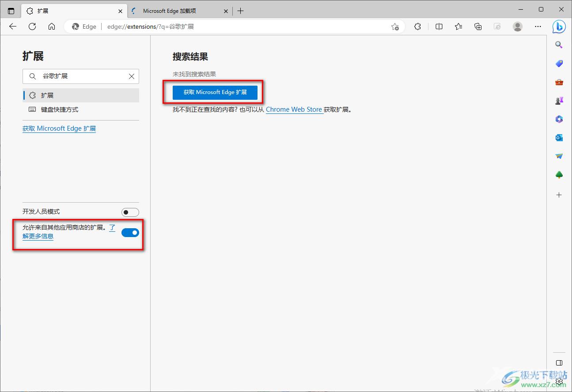Screen dimensions: 572x392
Task: Open the Chrome Web Store link
Action: tap(294, 109)
